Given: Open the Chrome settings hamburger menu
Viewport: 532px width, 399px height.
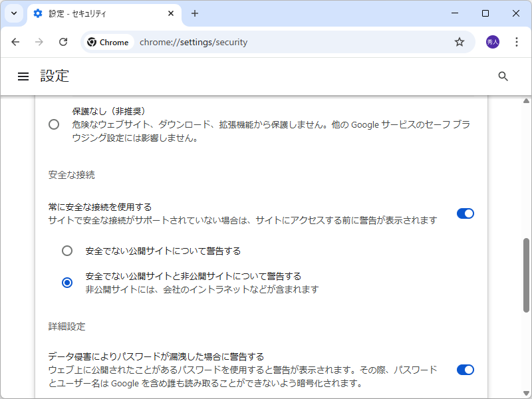Looking at the screenshot, I should click(23, 76).
